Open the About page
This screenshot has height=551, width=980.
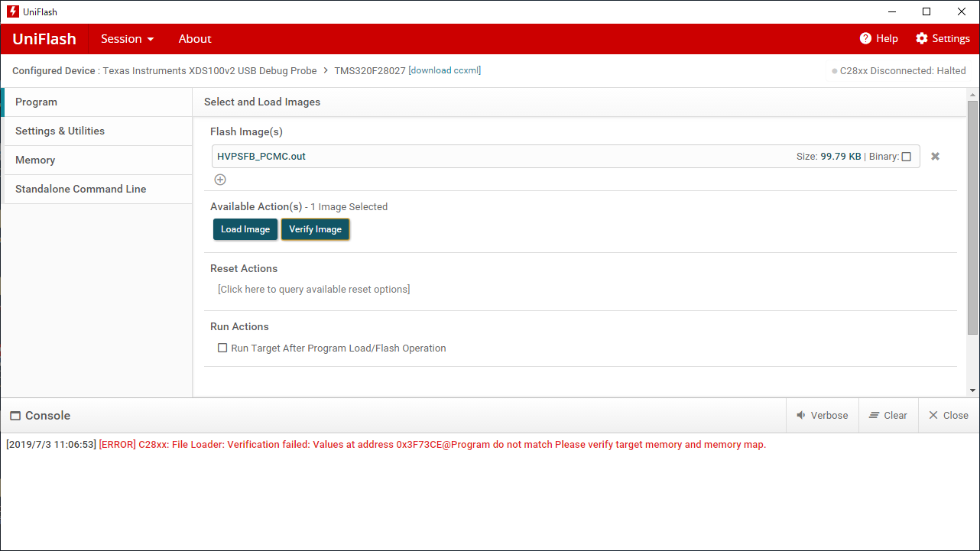pos(195,39)
